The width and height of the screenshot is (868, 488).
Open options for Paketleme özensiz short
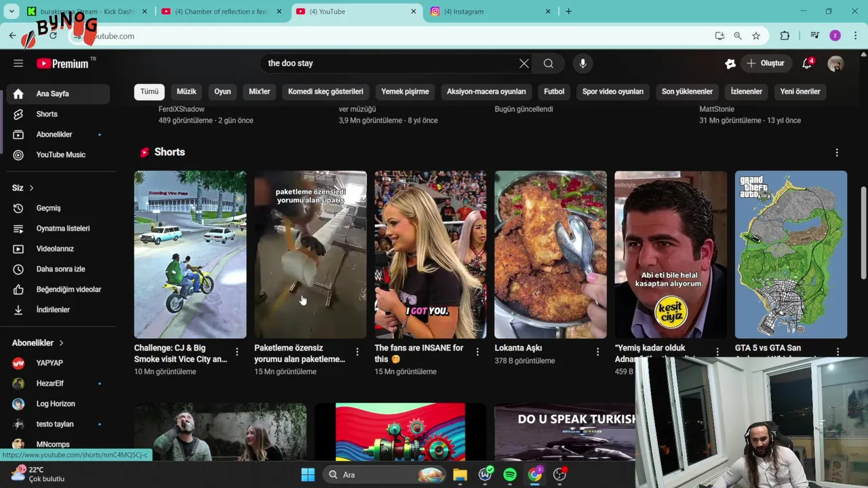(x=357, y=352)
